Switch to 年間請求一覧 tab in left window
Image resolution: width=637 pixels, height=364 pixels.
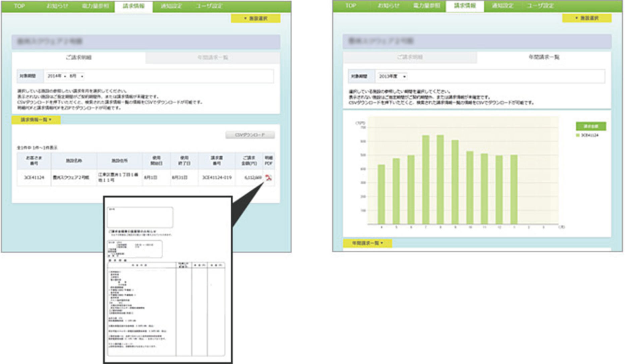[213, 58]
